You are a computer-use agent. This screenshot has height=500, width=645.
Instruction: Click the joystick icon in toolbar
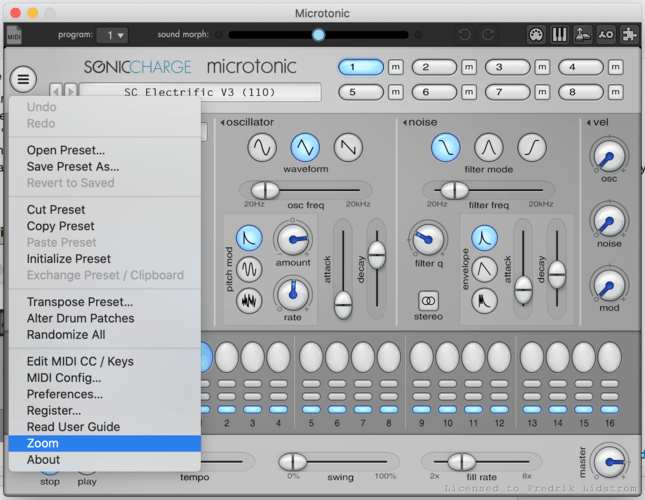click(x=582, y=35)
